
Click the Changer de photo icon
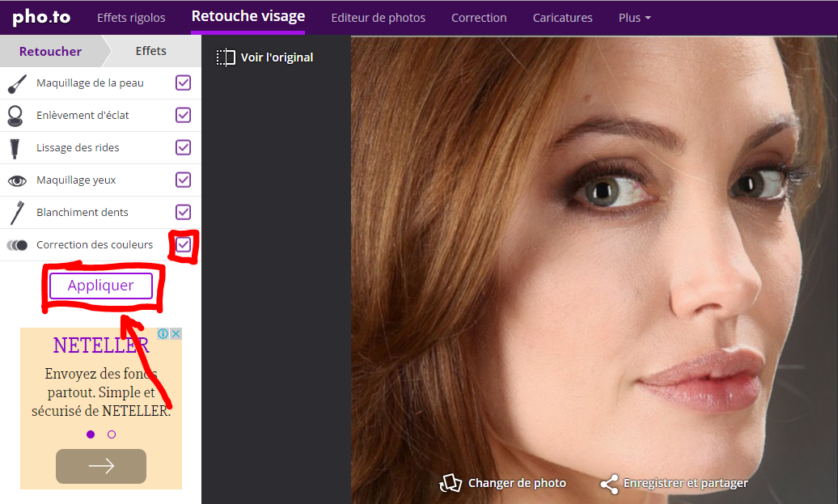tap(450, 483)
